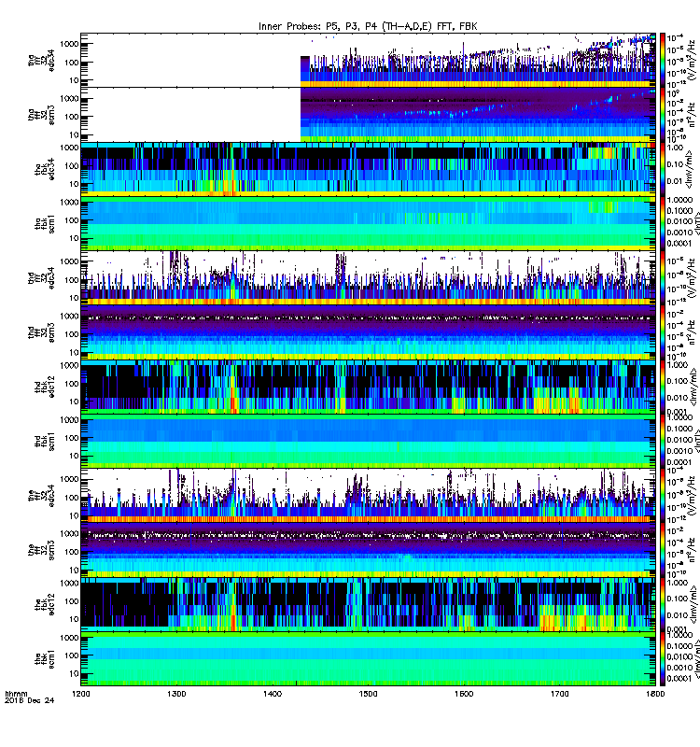Select the 'the fbk edc12' panel label

(45, 604)
